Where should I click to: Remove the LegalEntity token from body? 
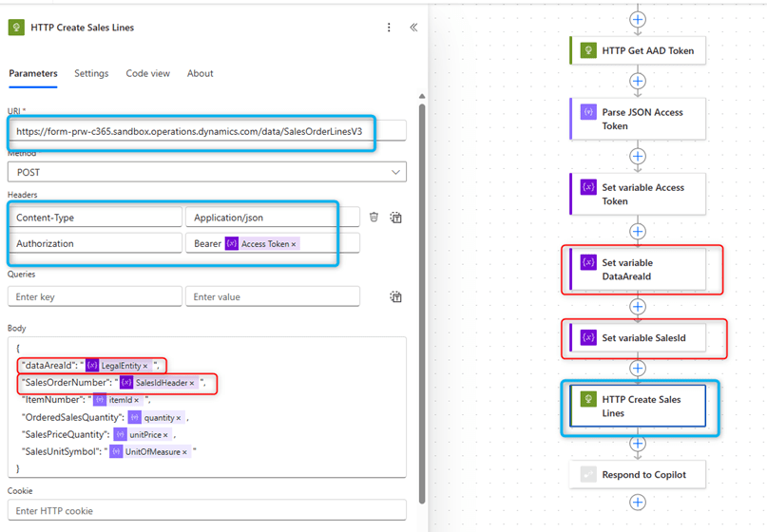(145, 366)
